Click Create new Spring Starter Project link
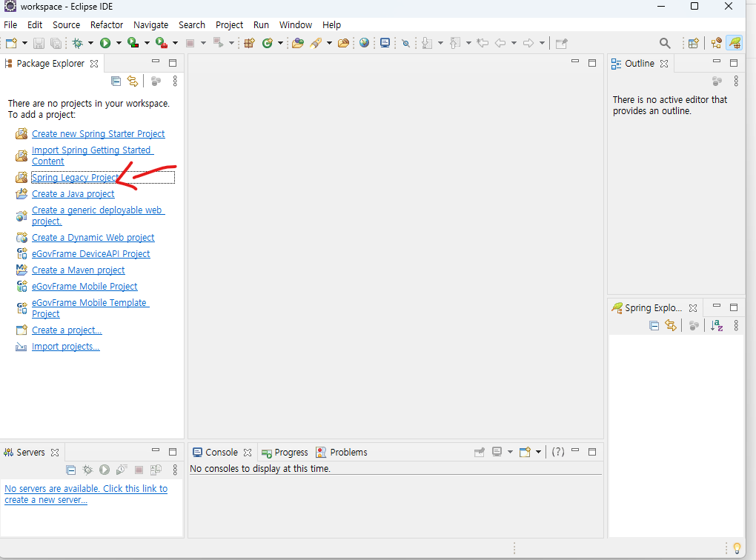The image size is (756, 560). 99,134
